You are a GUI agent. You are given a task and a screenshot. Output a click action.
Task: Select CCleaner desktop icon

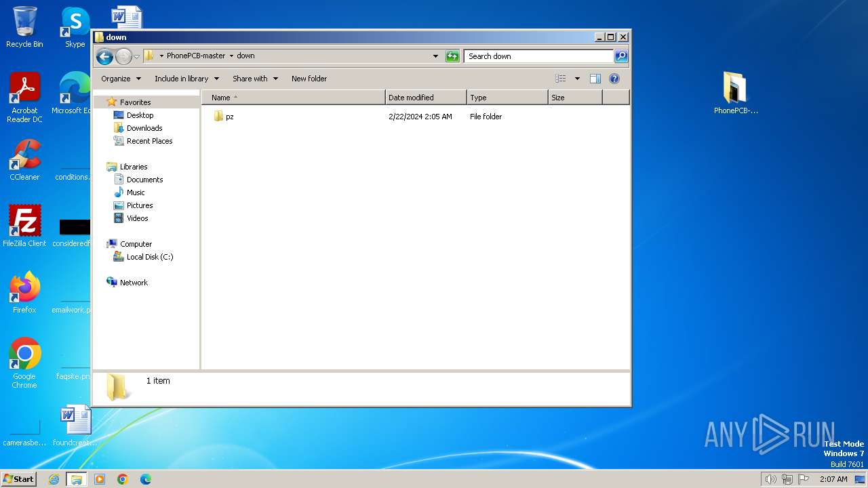click(x=24, y=160)
